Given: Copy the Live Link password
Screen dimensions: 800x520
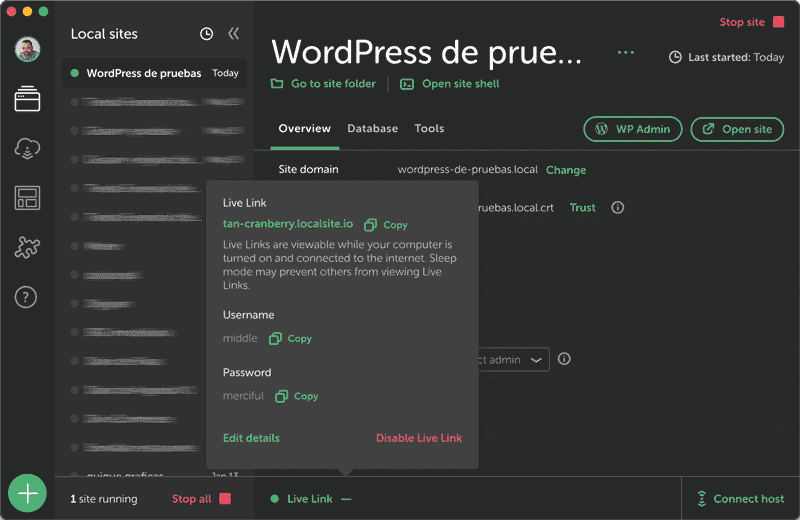Looking at the screenshot, I should pos(296,396).
